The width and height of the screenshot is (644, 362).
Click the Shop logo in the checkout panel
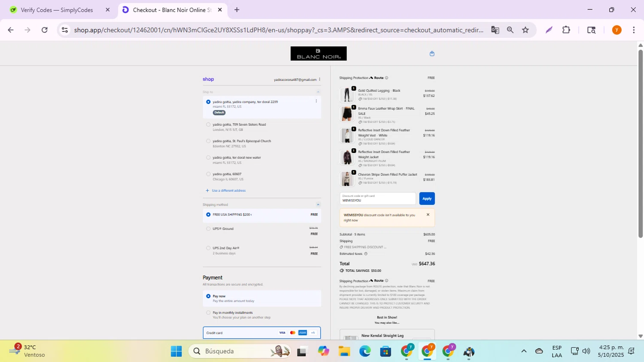coord(208,79)
